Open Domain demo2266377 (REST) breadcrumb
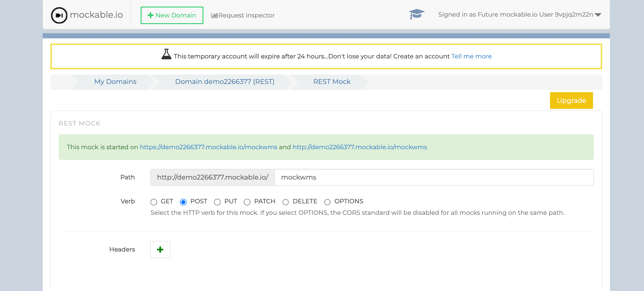This screenshot has width=644, height=291. pos(225,82)
